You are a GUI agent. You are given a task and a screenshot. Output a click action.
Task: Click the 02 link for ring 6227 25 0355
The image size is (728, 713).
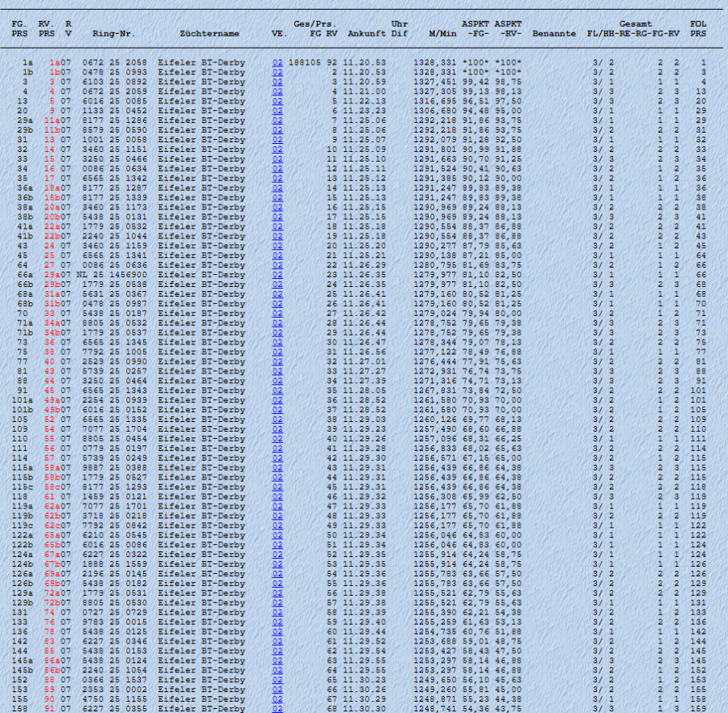[x=277, y=709]
